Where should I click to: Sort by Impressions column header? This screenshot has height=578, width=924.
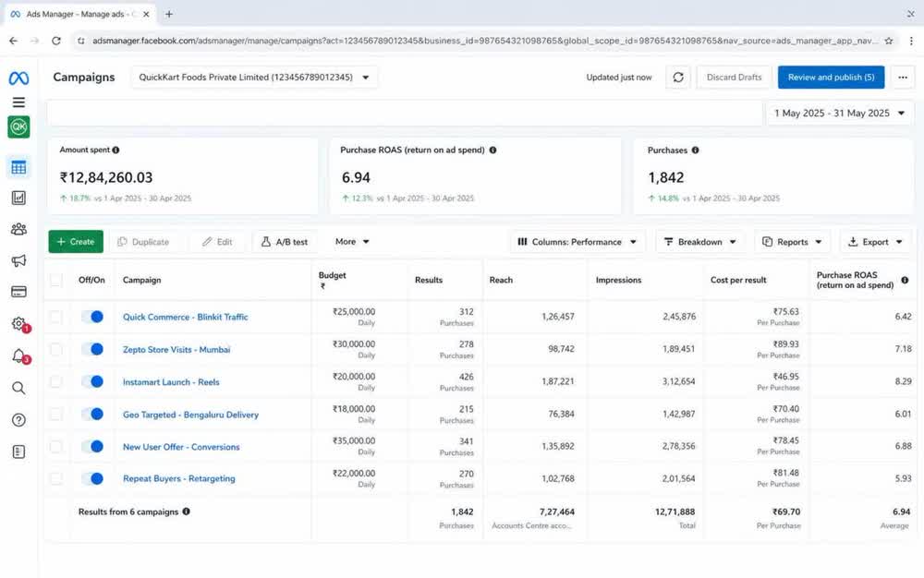(x=618, y=280)
